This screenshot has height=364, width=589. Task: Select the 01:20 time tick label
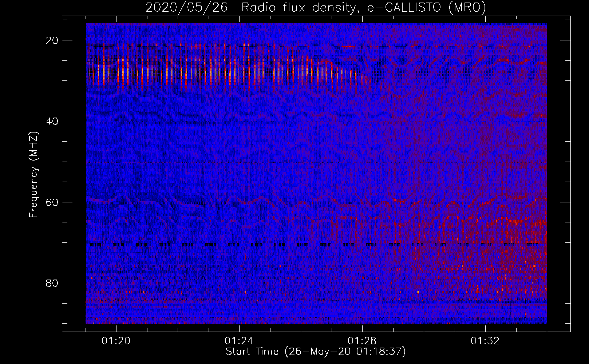tap(116, 341)
